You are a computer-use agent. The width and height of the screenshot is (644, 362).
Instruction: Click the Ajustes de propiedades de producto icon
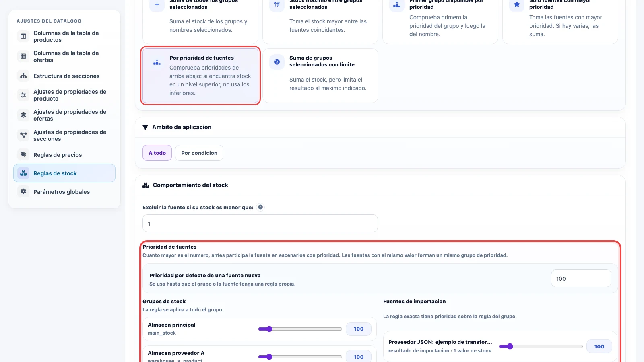click(23, 95)
